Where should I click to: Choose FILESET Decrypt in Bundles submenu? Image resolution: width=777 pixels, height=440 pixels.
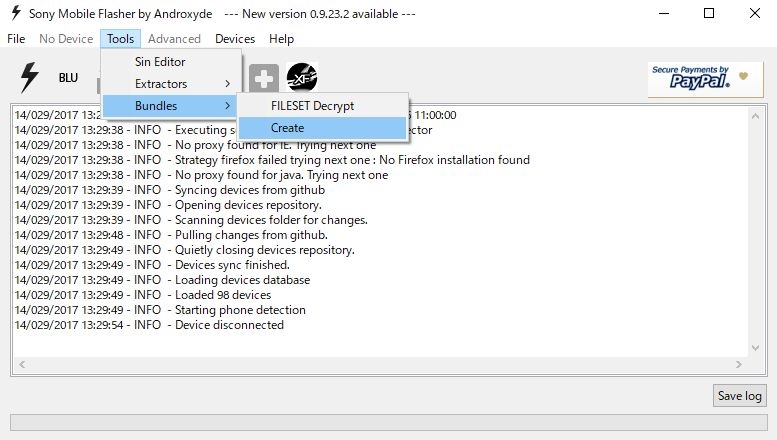(323, 106)
